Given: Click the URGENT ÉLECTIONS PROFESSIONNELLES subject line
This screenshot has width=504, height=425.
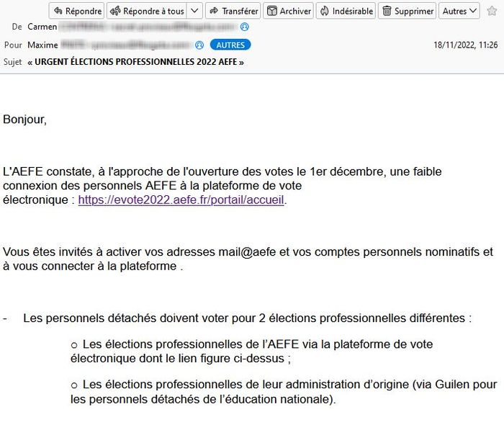Looking at the screenshot, I should click(x=135, y=62).
